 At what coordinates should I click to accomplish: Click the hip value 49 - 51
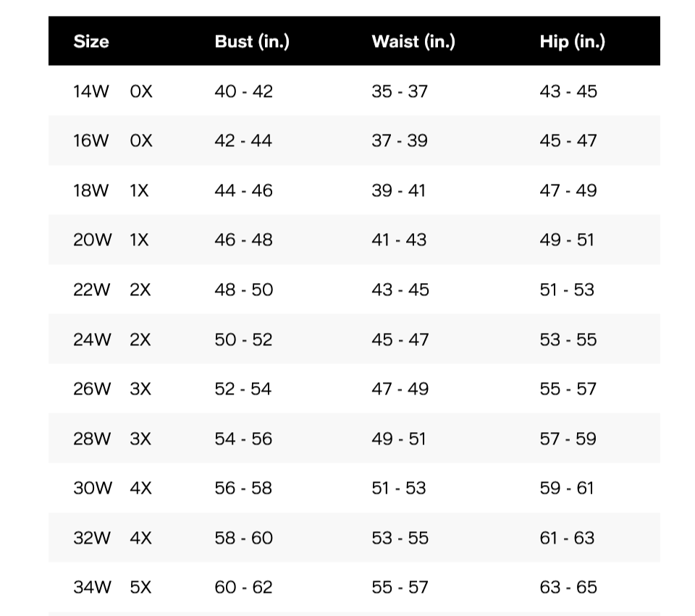pyautogui.click(x=566, y=240)
